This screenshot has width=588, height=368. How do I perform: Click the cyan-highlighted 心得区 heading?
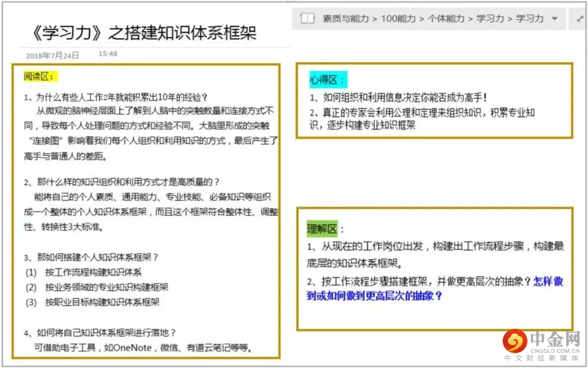pos(328,80)
